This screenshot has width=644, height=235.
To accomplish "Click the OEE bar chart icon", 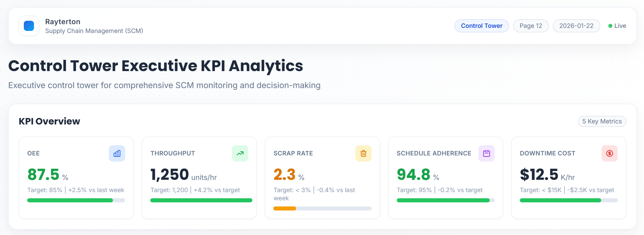I will (117, 153).
